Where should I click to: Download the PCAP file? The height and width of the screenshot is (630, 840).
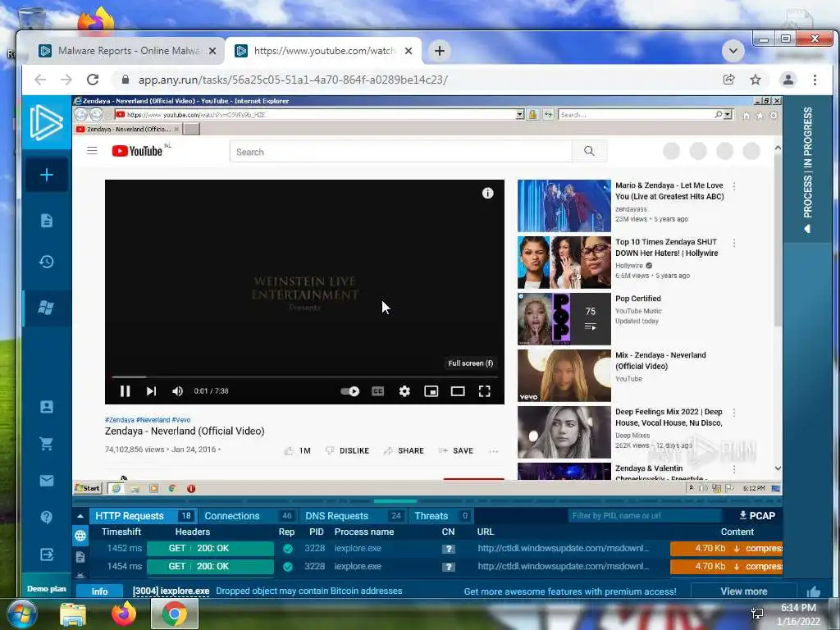pyautogui.click(x=757, y=515)
